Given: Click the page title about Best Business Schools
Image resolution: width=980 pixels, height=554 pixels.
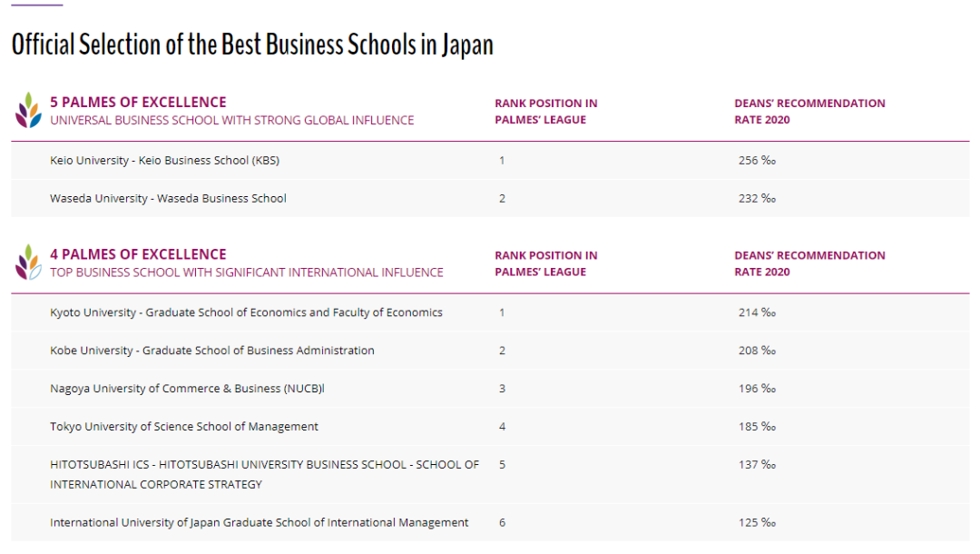Looking at the screenshot, I should tap(252, 45).
